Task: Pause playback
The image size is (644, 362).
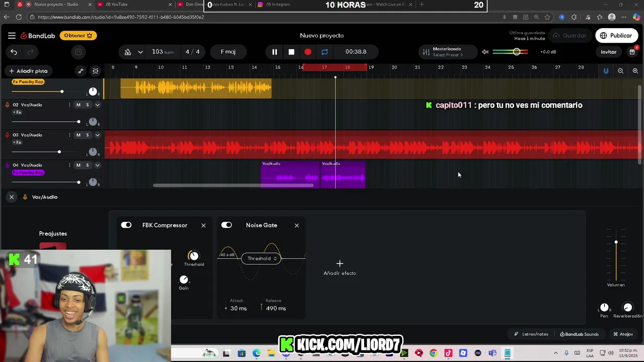Action: tap(275, 52)
